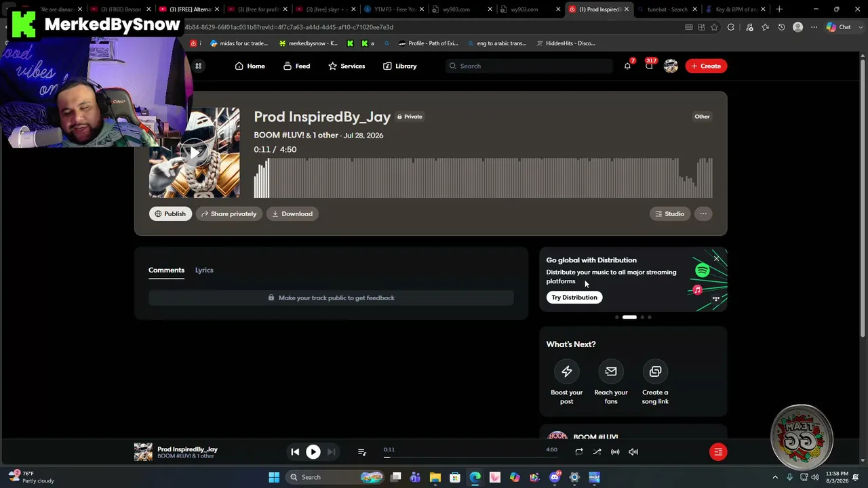Show hidden system tray icons
Screen dimensions: 868x488
click(775, 477)
